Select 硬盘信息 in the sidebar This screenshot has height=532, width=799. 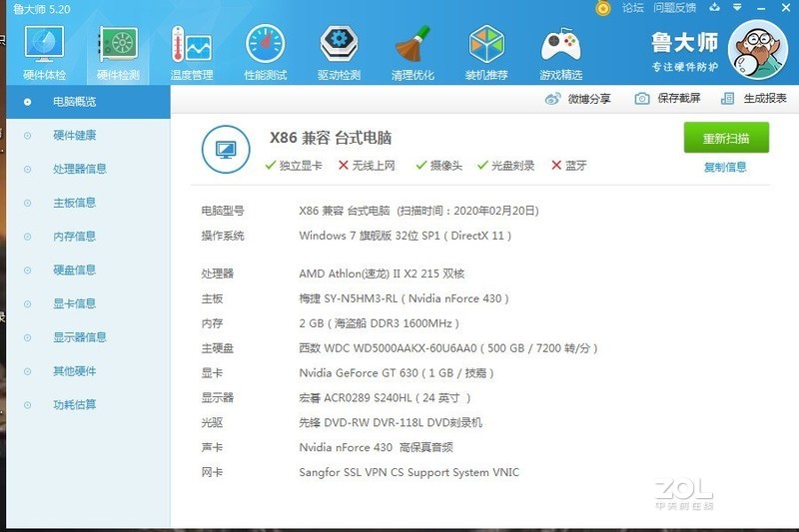pyautogui.click(x=88, y=269)
